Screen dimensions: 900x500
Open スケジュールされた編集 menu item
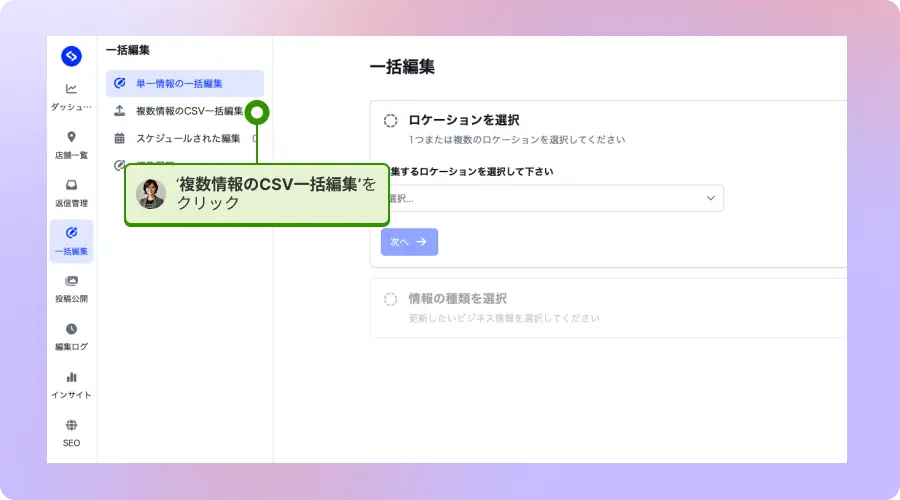(x=188, y=138)
